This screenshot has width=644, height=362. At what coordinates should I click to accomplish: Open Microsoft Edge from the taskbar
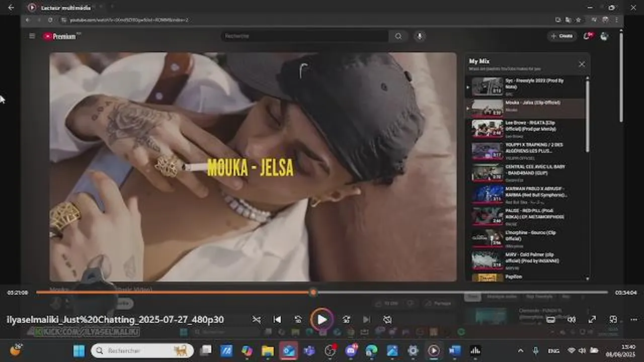click(371, 350)
